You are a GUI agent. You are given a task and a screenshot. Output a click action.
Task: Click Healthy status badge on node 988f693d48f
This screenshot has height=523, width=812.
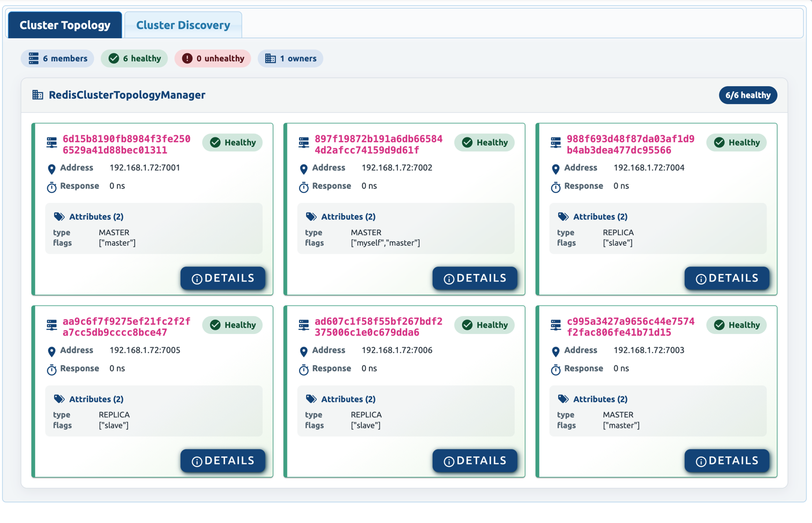point(737,143)
